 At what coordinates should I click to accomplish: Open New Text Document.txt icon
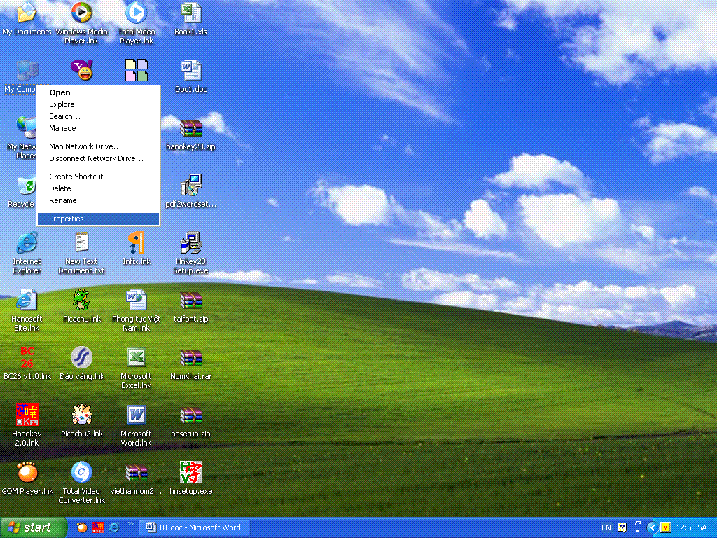[x=81, y=242]
